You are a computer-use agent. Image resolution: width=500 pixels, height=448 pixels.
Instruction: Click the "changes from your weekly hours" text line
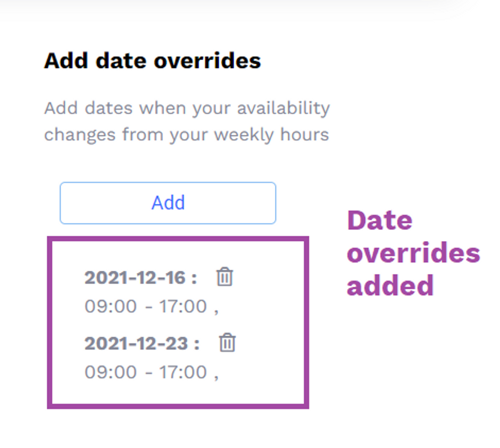point(187,135)
